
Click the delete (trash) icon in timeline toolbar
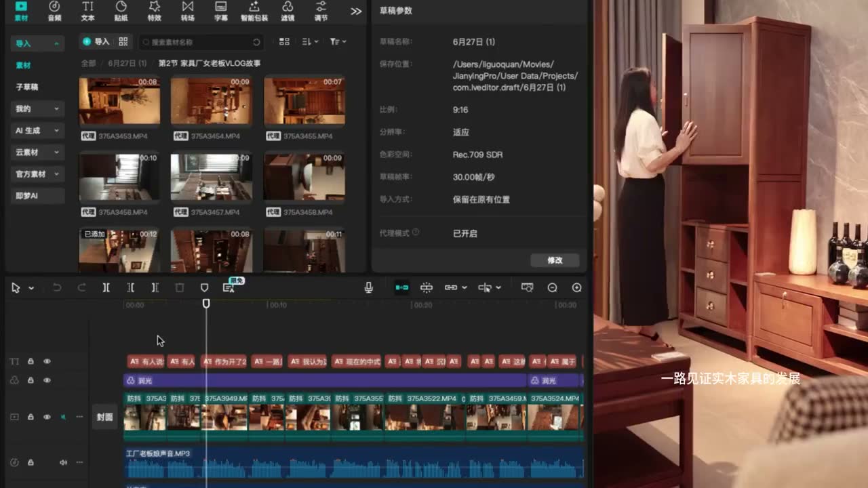tap(180, 288)
